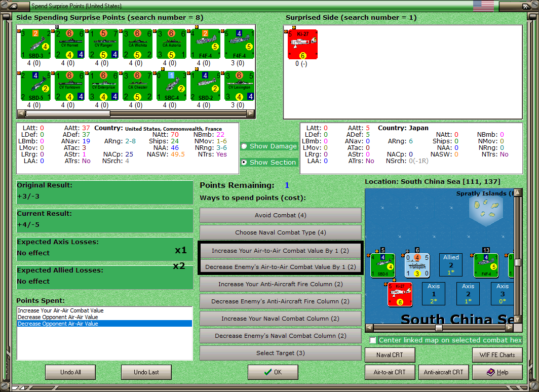Click the Ki-27 counter on the map
The height and width of the screenshot is (392, 539).
[400, 294]
